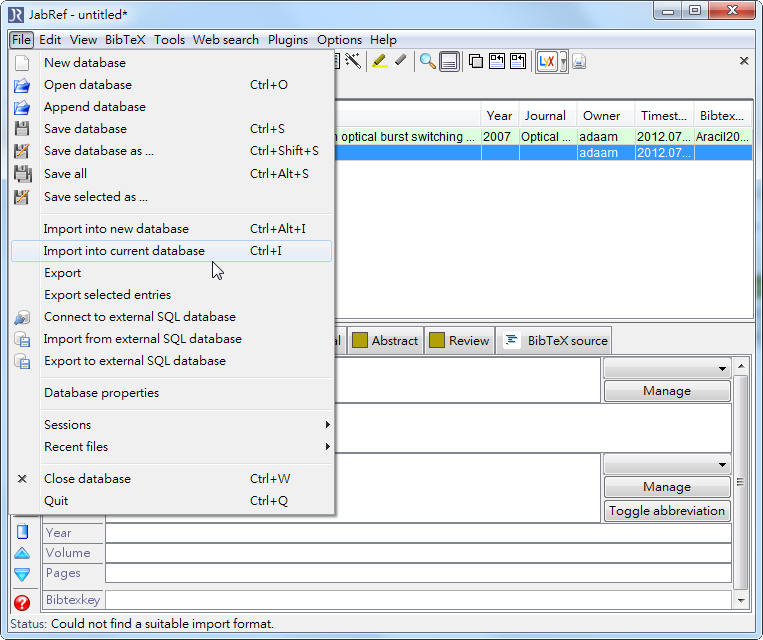Select Save all menu entry

tap(171, 174)
